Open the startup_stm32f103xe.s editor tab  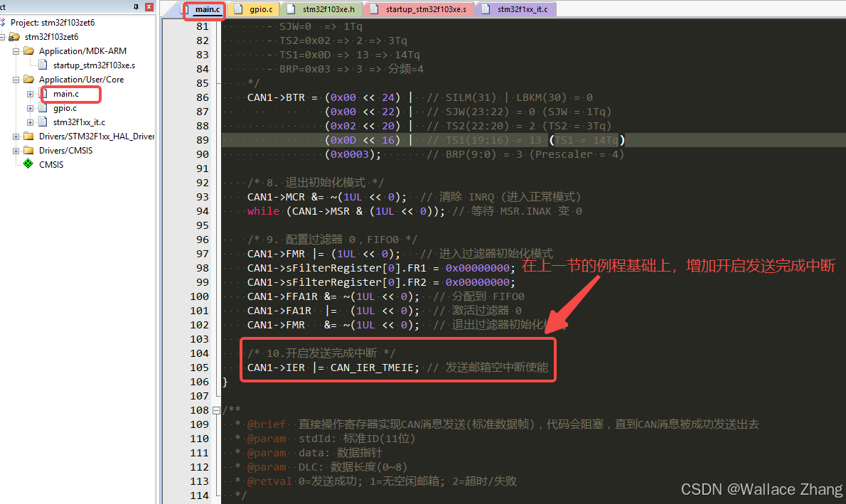point(419,9)
